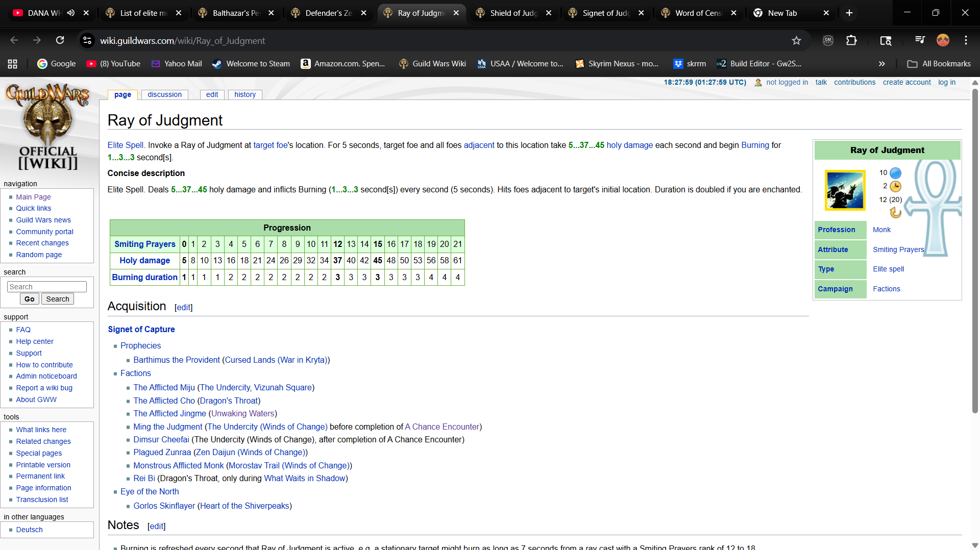Screen dimensions: 980x550
Task: Open Google bookmark
Action: (57, 64)
